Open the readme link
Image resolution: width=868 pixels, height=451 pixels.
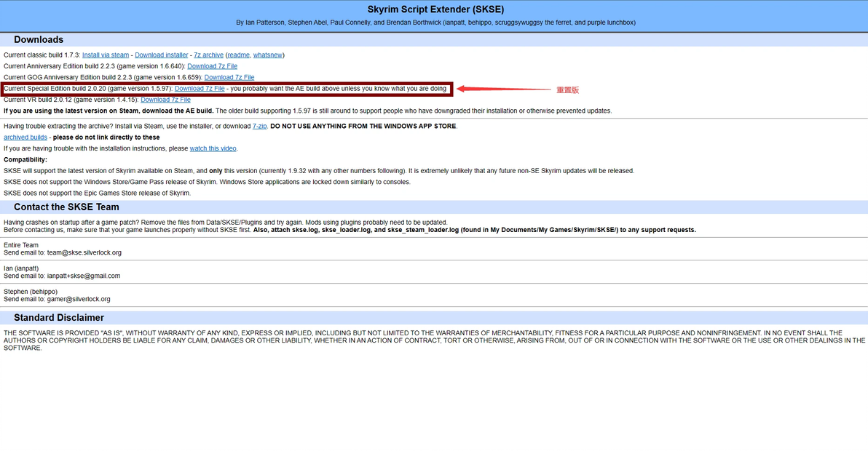pos(238,55)
